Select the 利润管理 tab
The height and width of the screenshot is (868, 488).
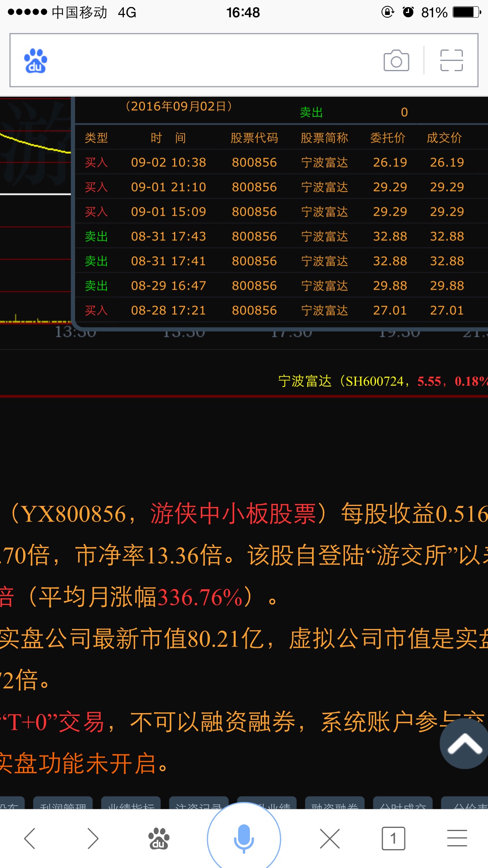[63, 804]
